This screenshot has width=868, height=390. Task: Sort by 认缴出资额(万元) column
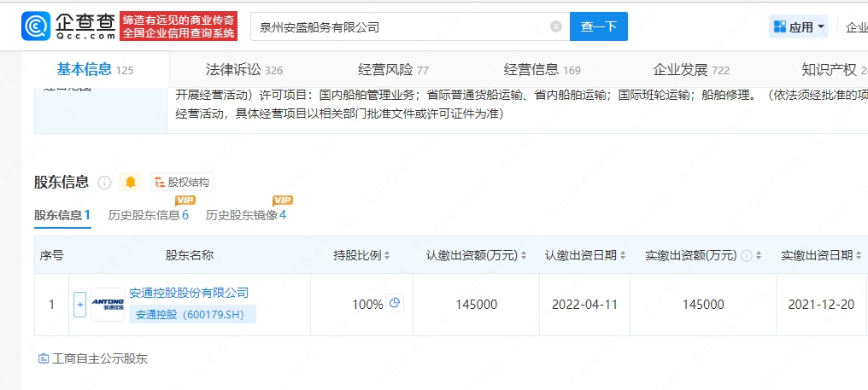point(524,255)
